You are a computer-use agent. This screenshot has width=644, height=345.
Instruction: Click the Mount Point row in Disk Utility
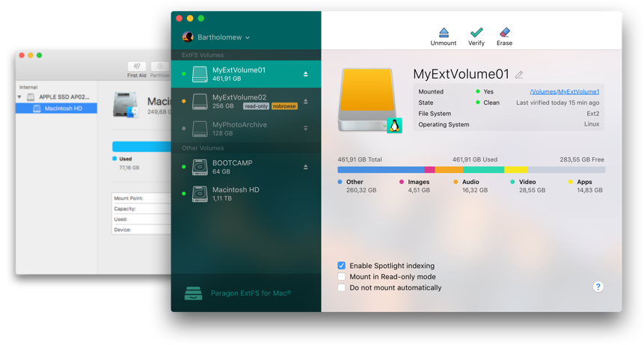141,198
